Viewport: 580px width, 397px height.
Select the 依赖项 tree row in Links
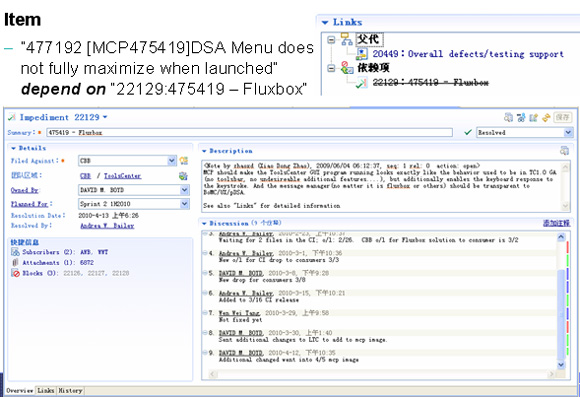[x=373, y=68]
